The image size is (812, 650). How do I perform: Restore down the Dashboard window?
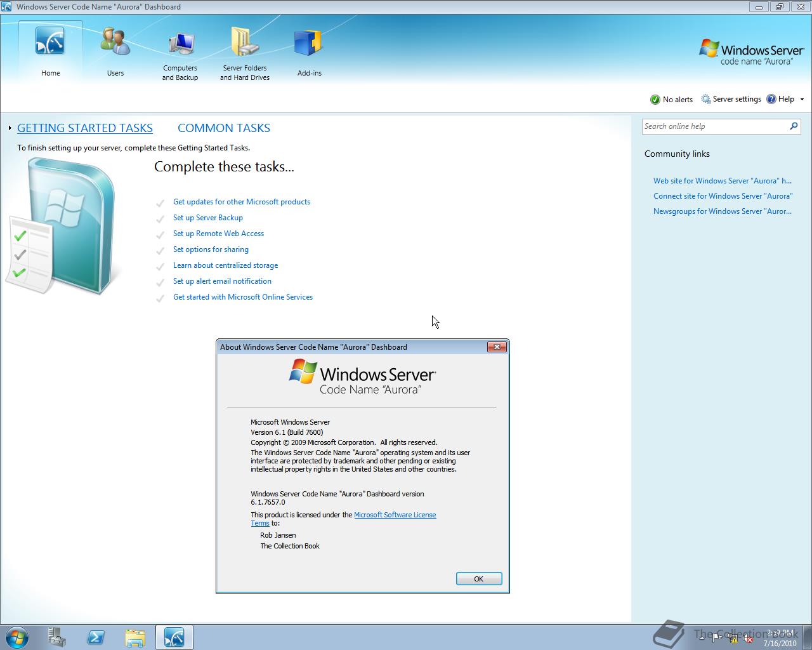[x=779, y=7]
